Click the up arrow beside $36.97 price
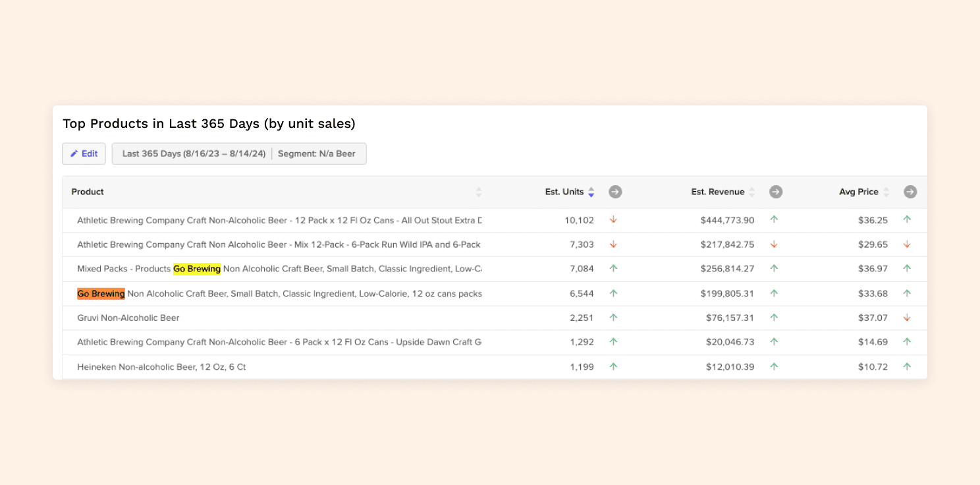The height and width of the screenshot is (485, 980). point(907,268)
